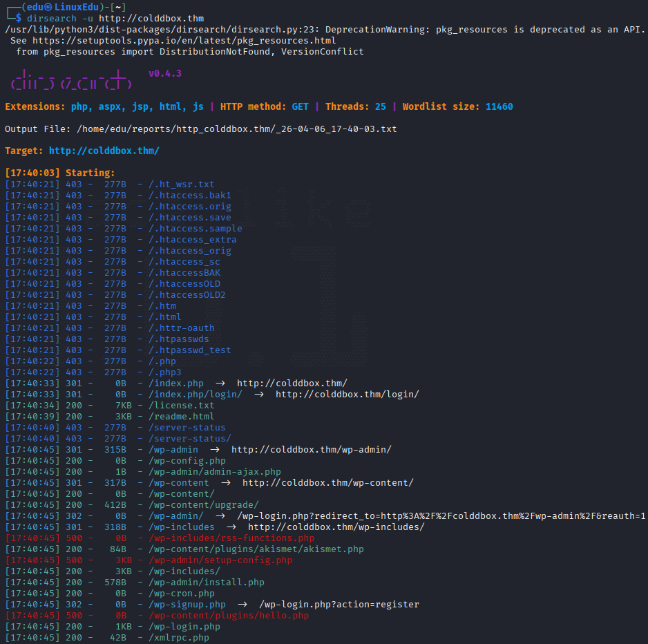Select the /index.php/login/ path
The image size is (648, 644).
pyautogui.click(x=196, y=395)
